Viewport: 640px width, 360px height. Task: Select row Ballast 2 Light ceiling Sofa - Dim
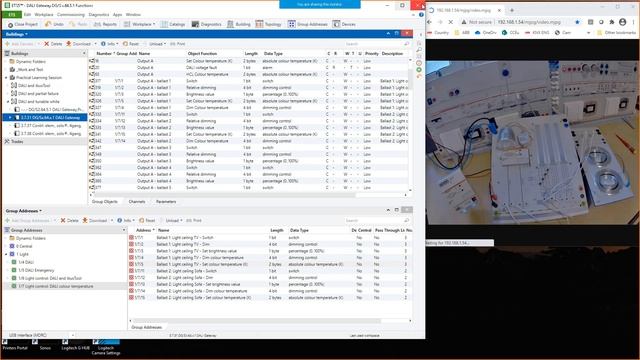(270, 278)
